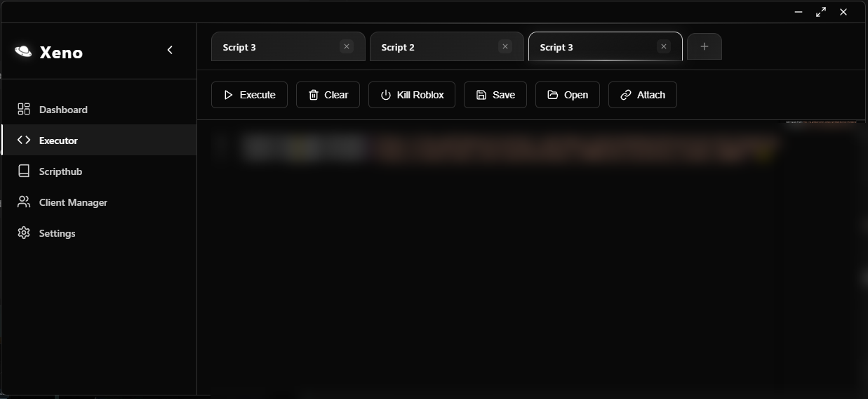868x399 pixels.
Task: Click the Dashboard grid icon
Action: tap(24, 109)
